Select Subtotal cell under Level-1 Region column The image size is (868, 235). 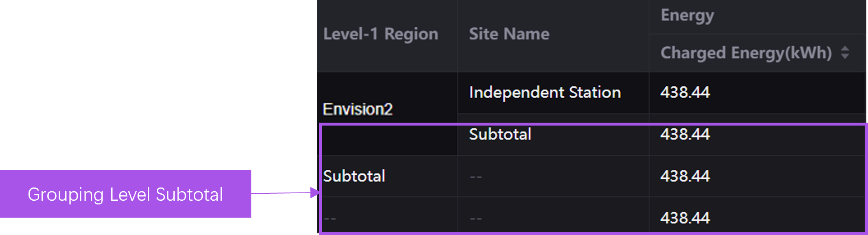click(354, 176)
